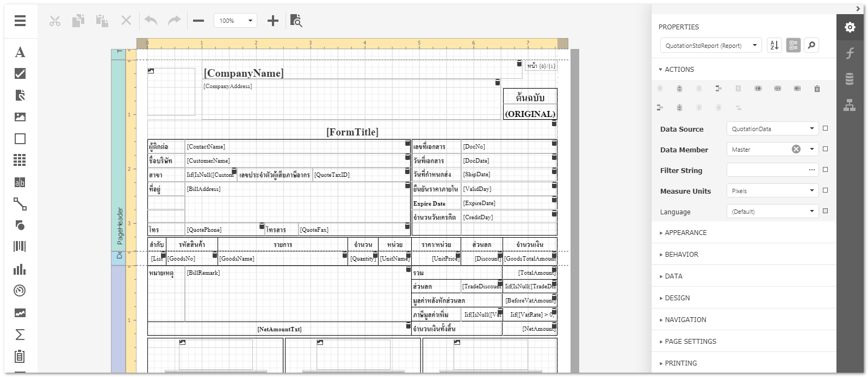The height and width of the screenshot is (377, 868).
Task: Toggle categorized view of properties
Action: click(x=793, y=46)
